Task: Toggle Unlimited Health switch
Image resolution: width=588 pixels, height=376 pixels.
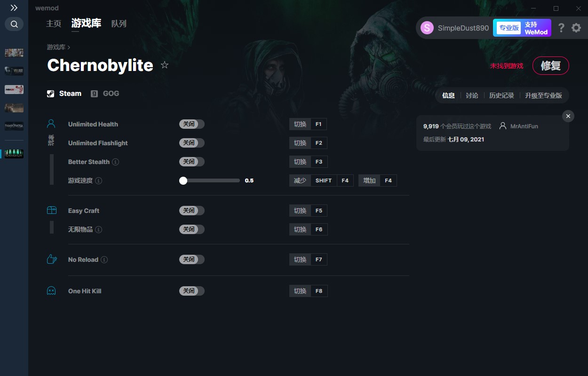Action: (192, 124)
